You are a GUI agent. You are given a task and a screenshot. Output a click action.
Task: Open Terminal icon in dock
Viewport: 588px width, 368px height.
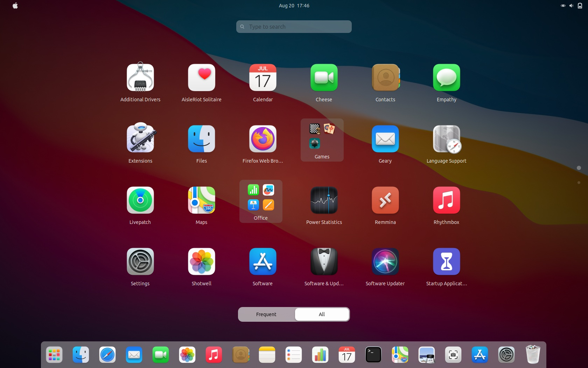(x=373, y=355)
